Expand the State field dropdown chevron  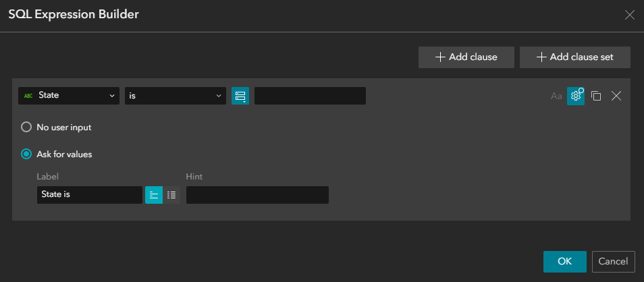(x=111, y=96)
